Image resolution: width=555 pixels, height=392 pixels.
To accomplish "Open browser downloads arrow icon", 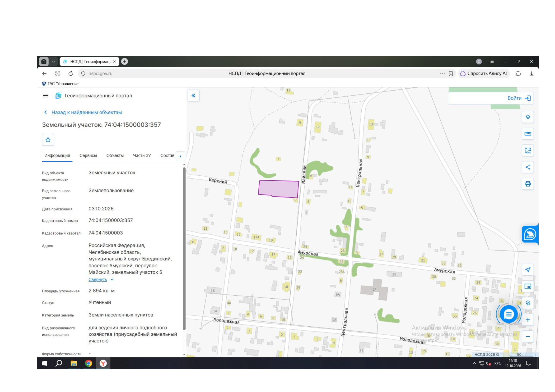I will click(x=531, y=74).
